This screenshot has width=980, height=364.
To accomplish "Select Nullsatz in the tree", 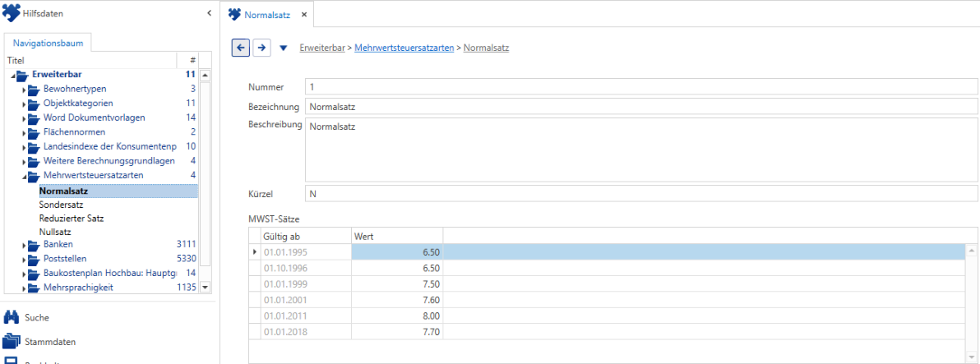I will click(x=55, y=232).
